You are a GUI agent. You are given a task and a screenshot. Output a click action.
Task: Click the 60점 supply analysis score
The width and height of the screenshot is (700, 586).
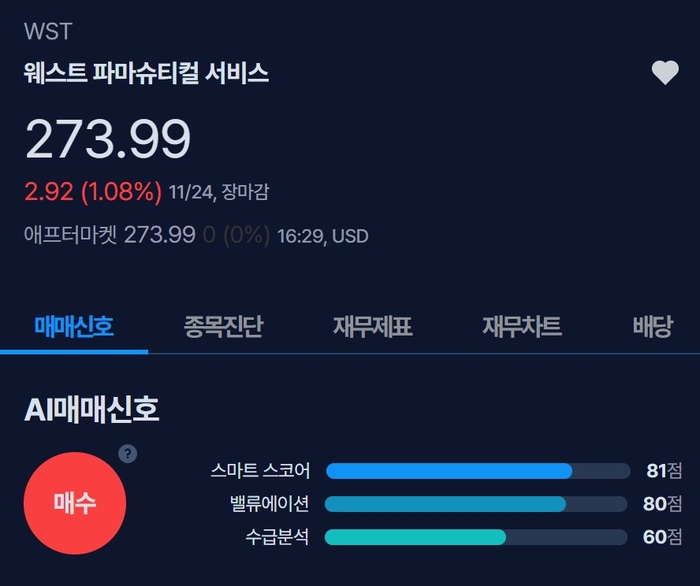663,537
